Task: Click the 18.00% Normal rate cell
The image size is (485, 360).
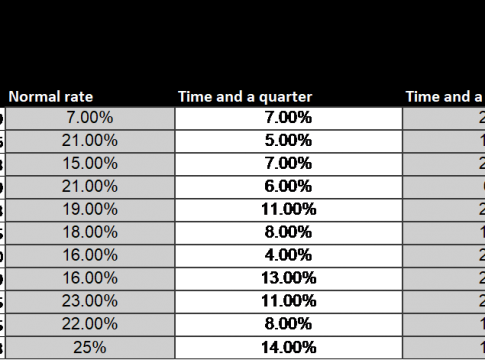Action: (x=90, y=233)
